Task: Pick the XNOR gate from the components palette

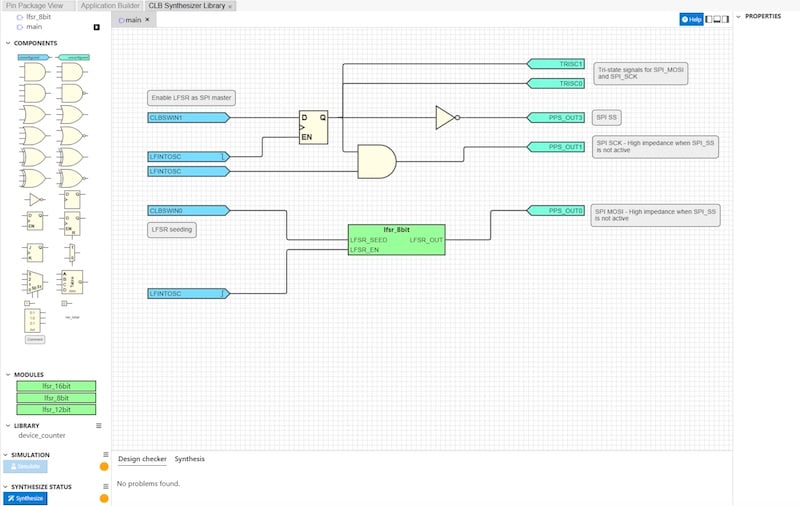Action: 71,179
